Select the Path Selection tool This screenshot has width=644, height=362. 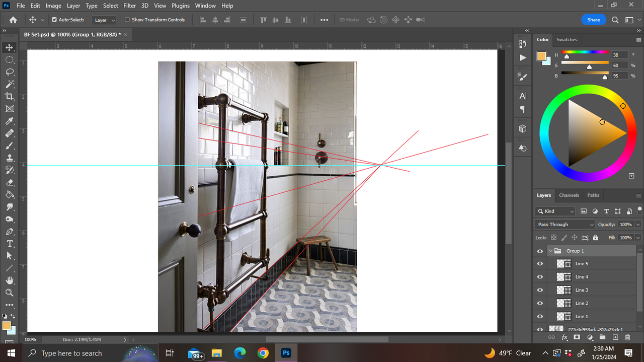tap(9, 256)
